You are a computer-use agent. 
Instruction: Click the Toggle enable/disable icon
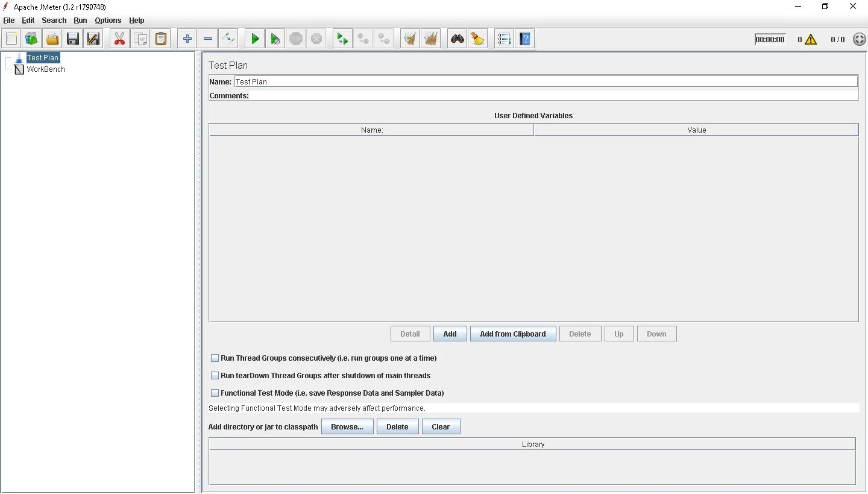(x=228, y=39)
